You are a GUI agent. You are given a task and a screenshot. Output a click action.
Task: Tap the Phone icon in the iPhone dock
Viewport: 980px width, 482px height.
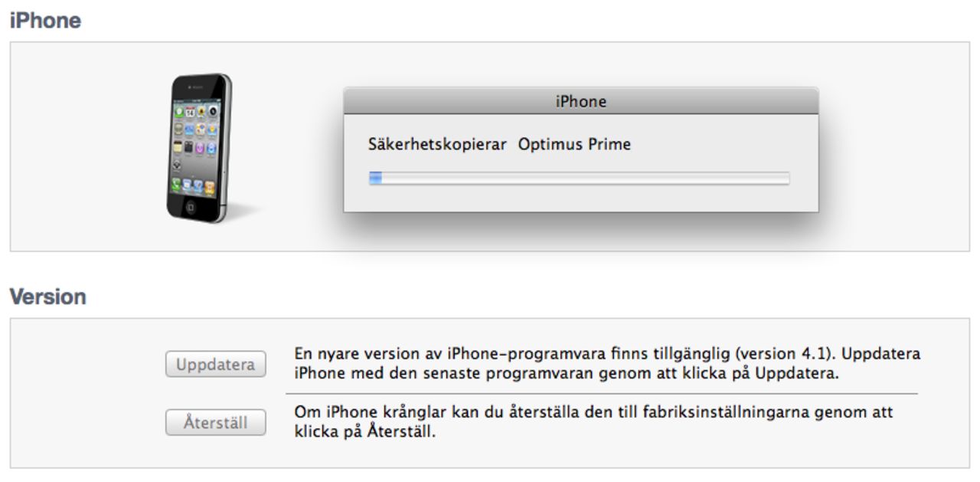click(176, 185)
